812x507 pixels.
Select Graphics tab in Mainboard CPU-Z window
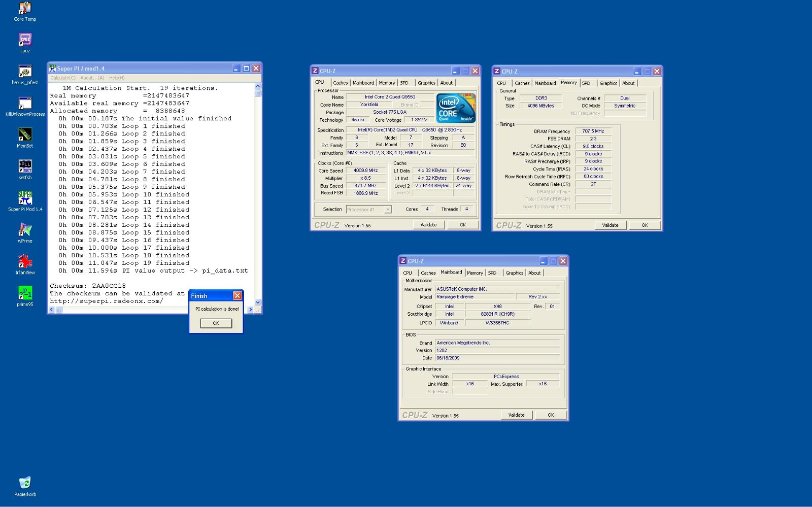[515, 273]
